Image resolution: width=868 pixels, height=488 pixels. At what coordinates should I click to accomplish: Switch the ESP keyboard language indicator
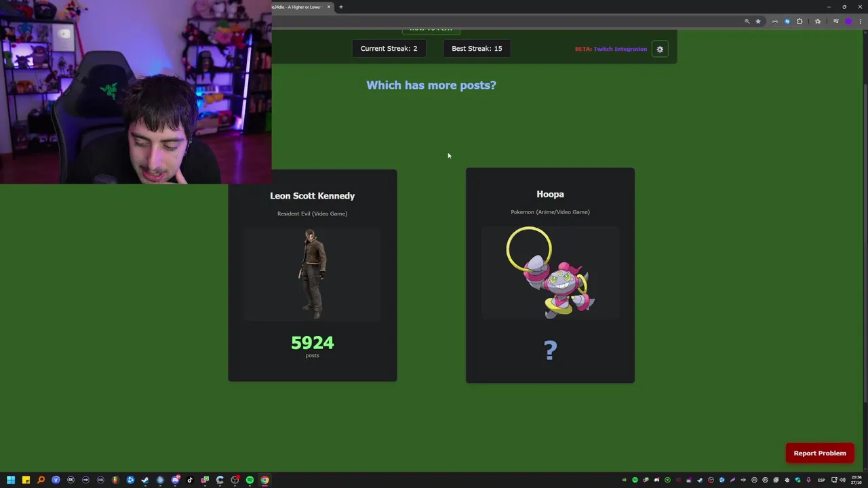coord(821,480)
